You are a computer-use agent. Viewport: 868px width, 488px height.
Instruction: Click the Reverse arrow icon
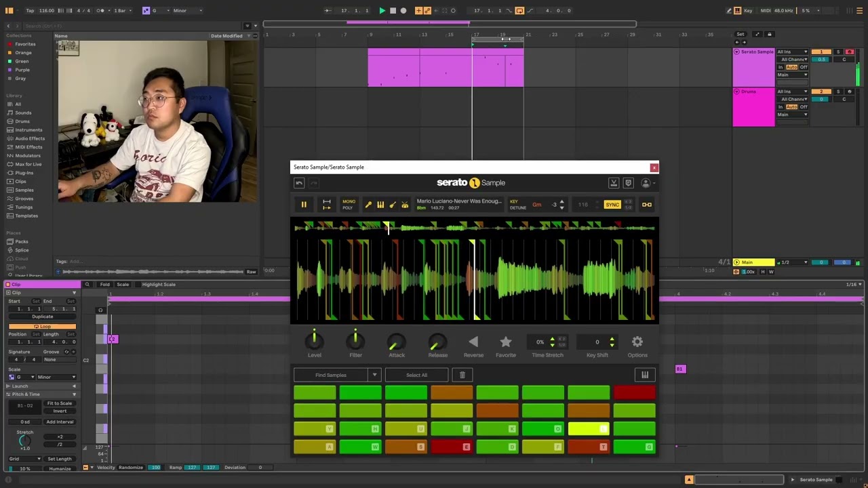pyautogui.click(x=473, y=342)
